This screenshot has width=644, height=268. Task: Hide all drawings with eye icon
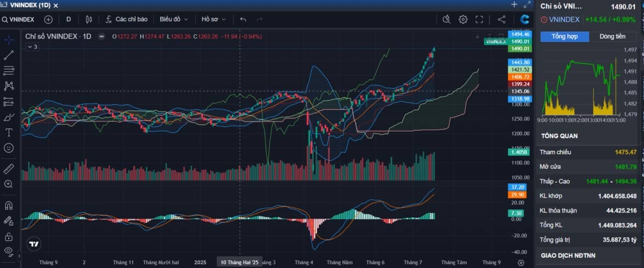9,251
